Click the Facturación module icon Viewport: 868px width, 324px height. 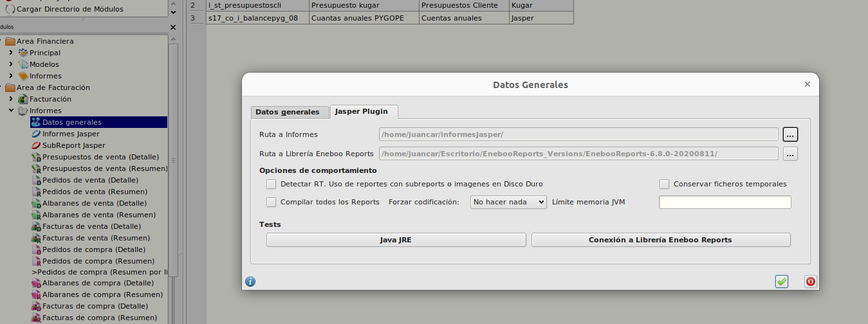(x=23, y=99)
